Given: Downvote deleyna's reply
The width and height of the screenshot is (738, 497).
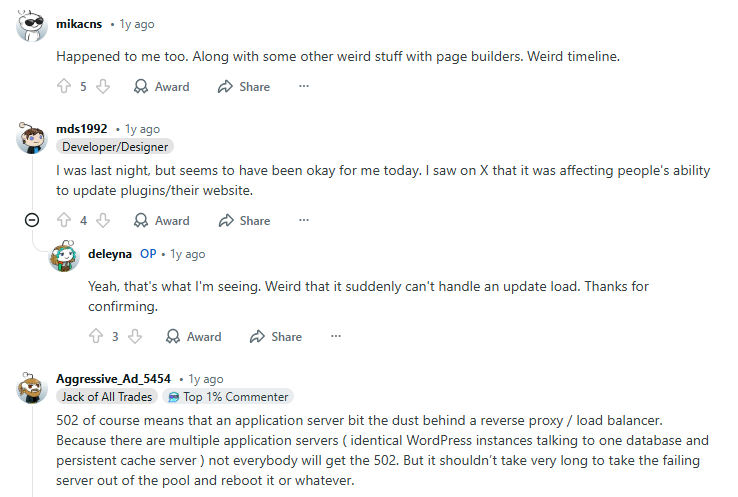Looking at the screenshot, I should click(x=134, y=337).
